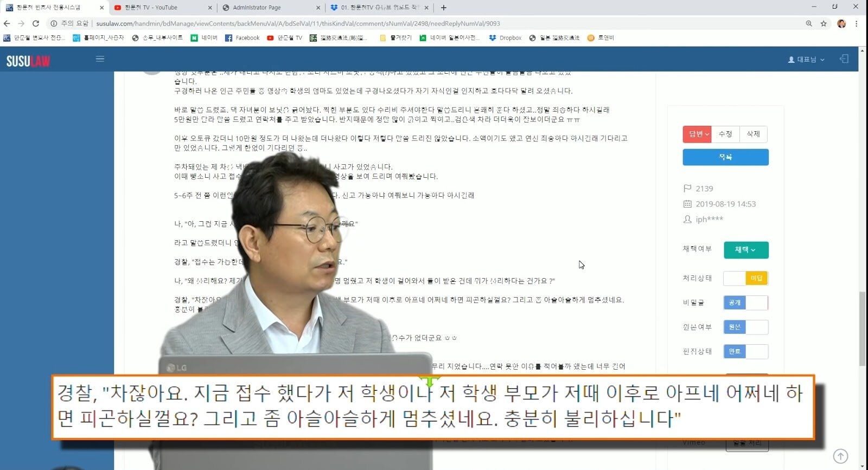
Task: Click the scroll-to-top arrow button
Action: tap(840, 456)
